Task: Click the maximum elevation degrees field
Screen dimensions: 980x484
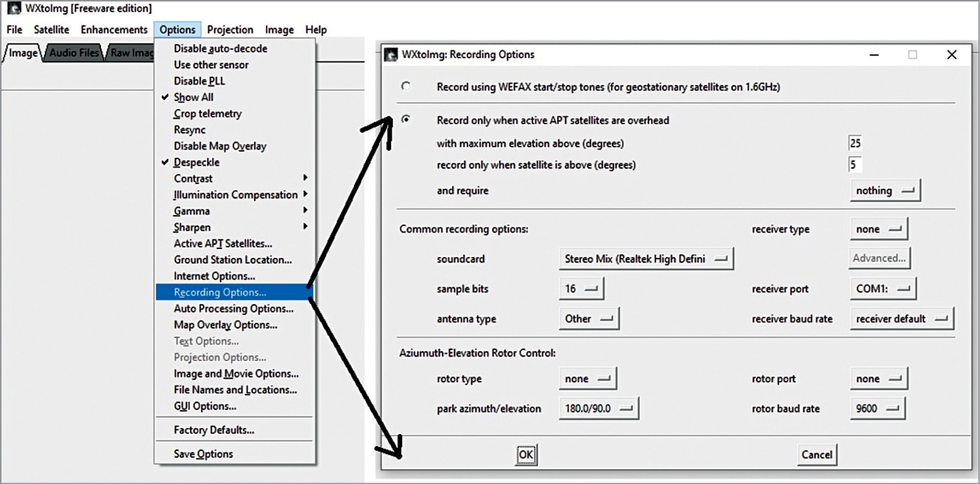Action: (x=855, y=144)
